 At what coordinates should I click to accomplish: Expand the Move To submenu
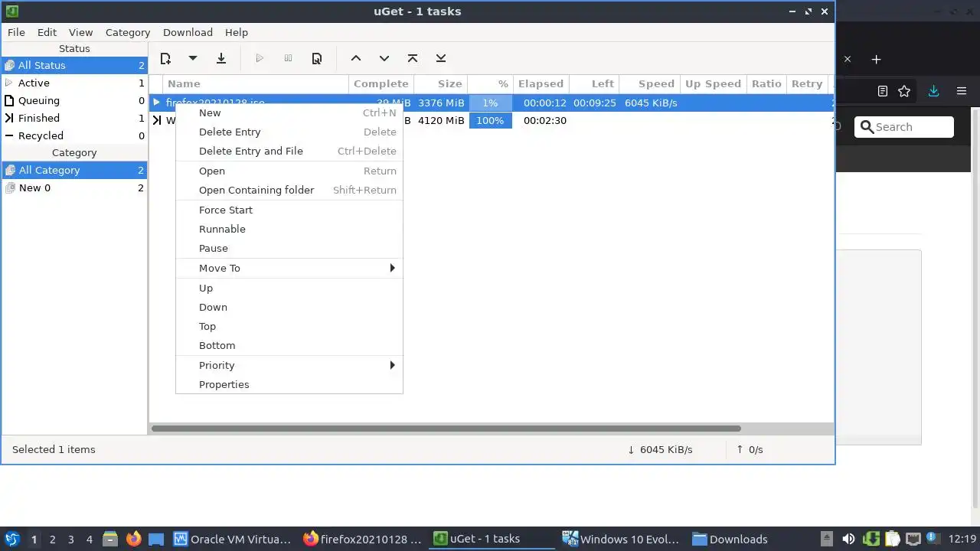tap(289, 268)
